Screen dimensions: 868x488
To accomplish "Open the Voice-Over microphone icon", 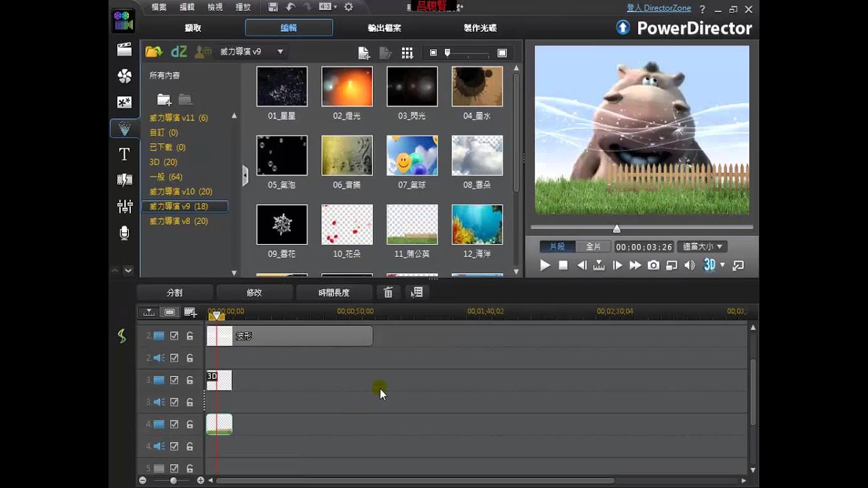I will click(x=124, y=232).
